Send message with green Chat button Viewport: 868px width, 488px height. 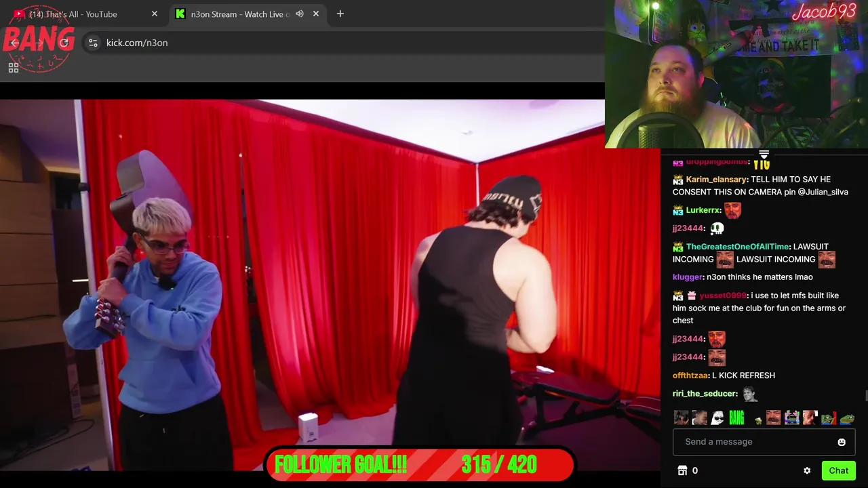click(x=838, y=470)
